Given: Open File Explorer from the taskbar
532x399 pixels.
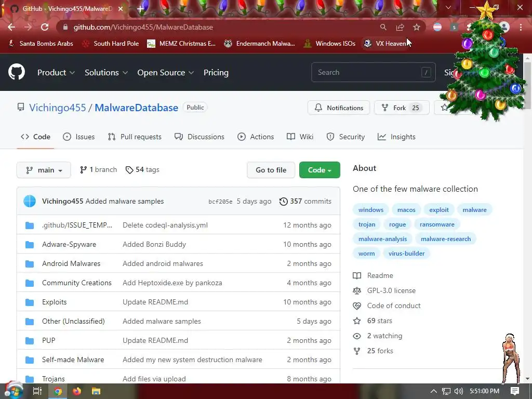Looking at the screenshot, I should (x=96, y=391).
